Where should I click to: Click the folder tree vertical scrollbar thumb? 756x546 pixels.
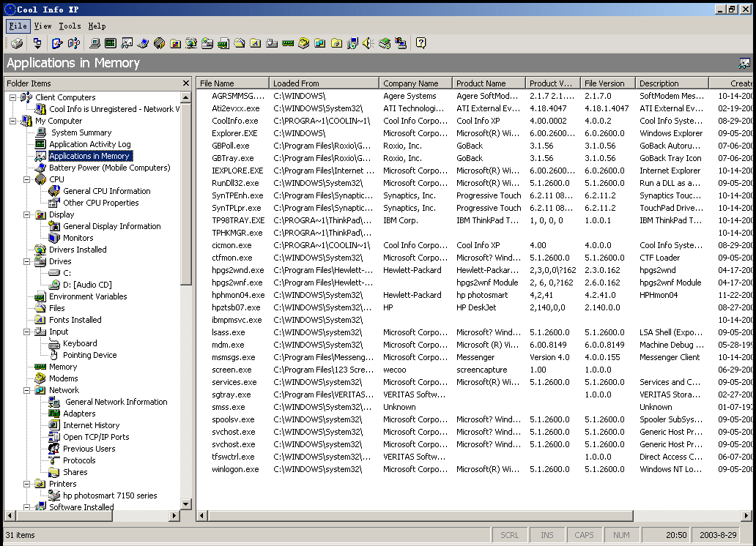[x=186, y=192]
